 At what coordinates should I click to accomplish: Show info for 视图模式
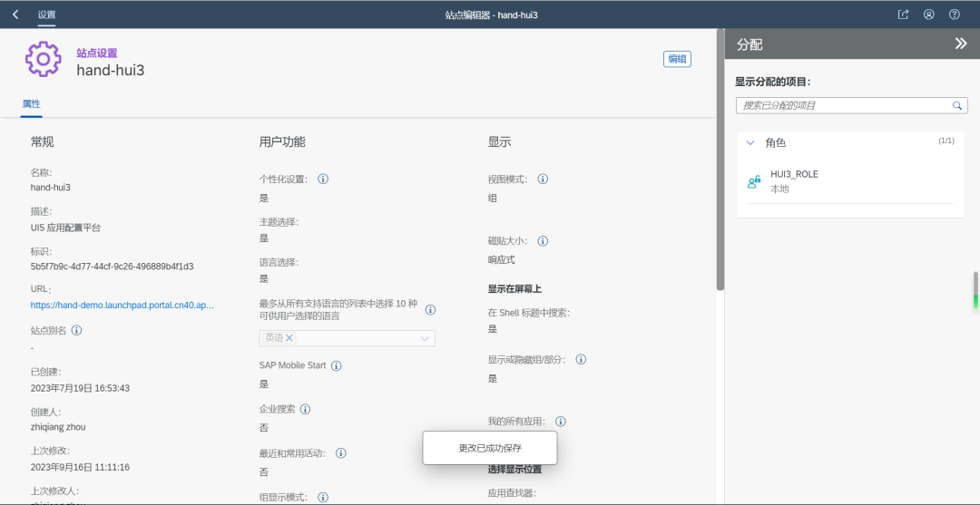(x=544, y=180)
